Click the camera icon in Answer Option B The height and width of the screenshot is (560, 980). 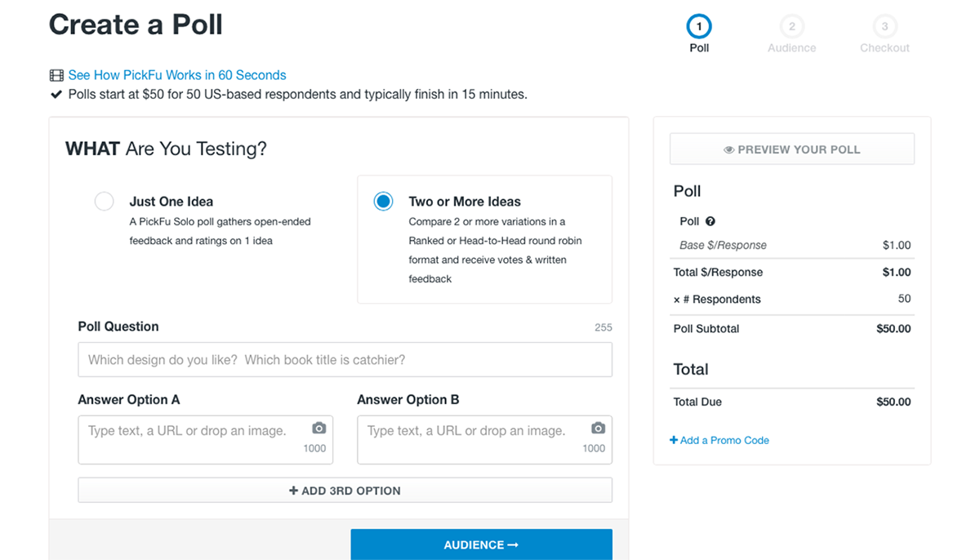[x=598, y=429]
